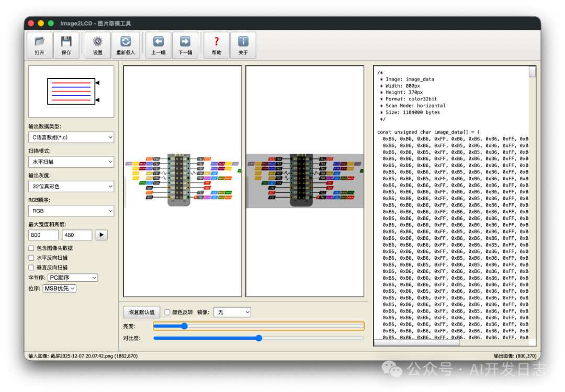The width and height of the screenshot is (565, 392).
Task: Open the 关于 about info icon
Action: (x=243, y=45)
